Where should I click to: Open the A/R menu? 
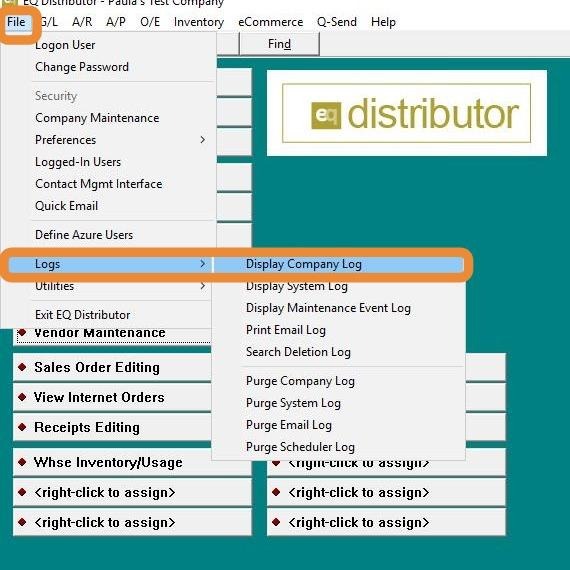pyautogui.click(x=82, y=22)
